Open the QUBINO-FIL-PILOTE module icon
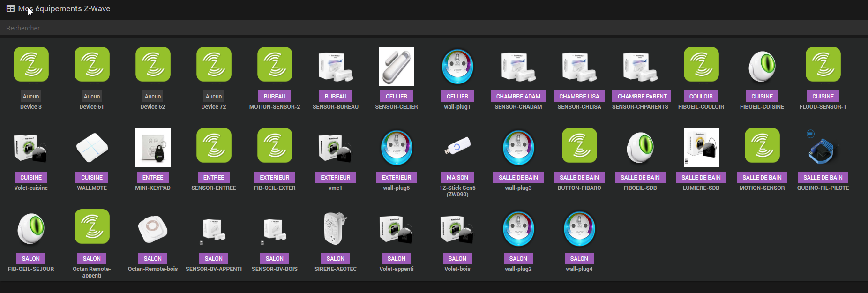 point(823,148)
